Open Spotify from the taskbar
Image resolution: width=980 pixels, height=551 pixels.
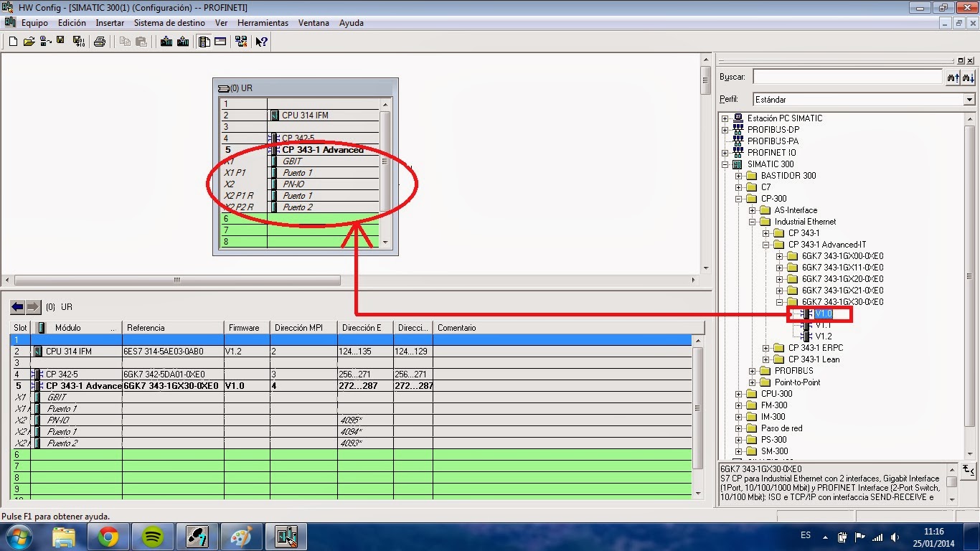click(x=153, y=537)
